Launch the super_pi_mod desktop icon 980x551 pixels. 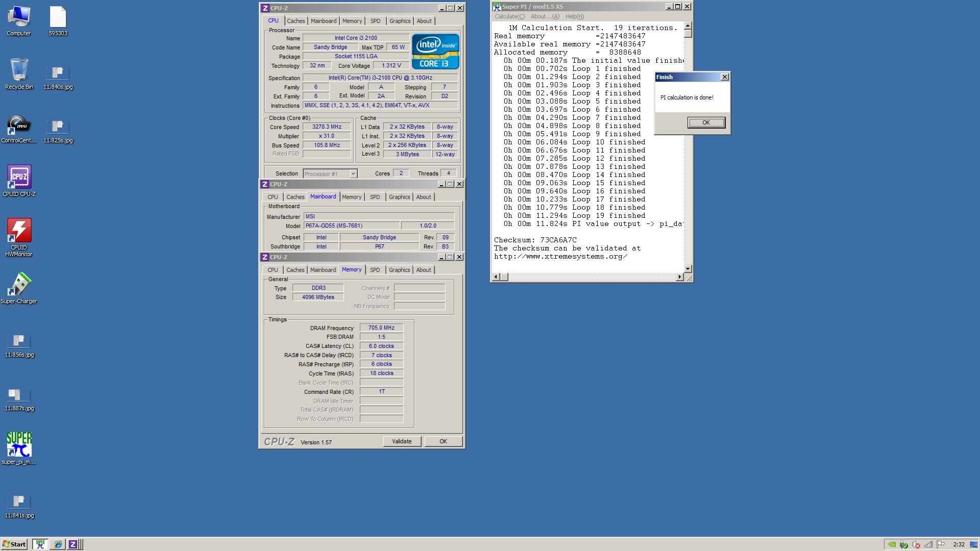pos(19,449)
